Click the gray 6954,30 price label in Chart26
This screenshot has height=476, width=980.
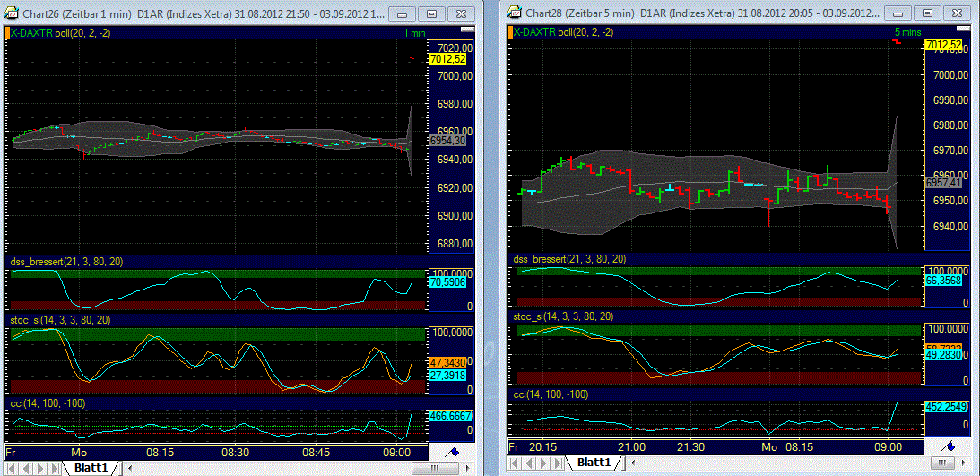tap(448, 141)
